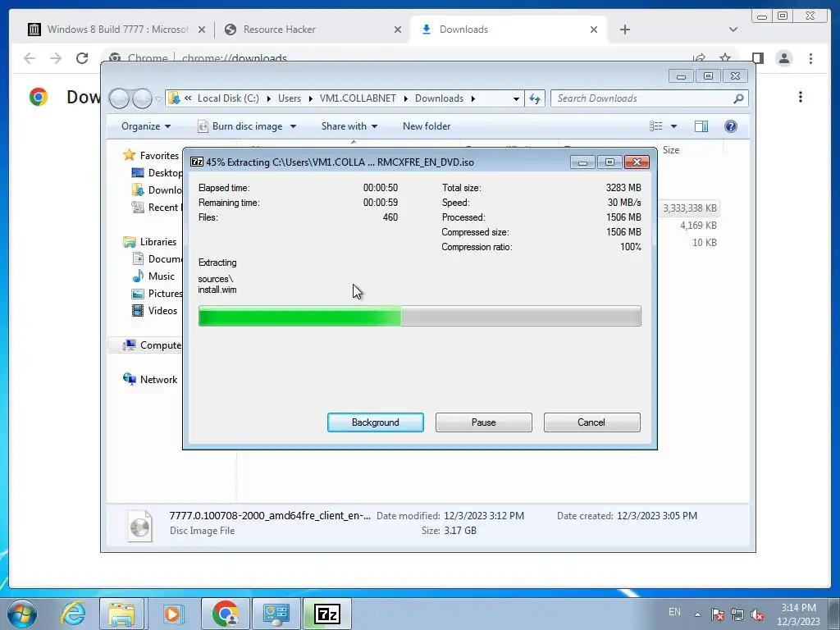Image resolution: width=840 pixels, height=630 pixels.
Task: Go back in Chrome
Action: coord(30,58)
